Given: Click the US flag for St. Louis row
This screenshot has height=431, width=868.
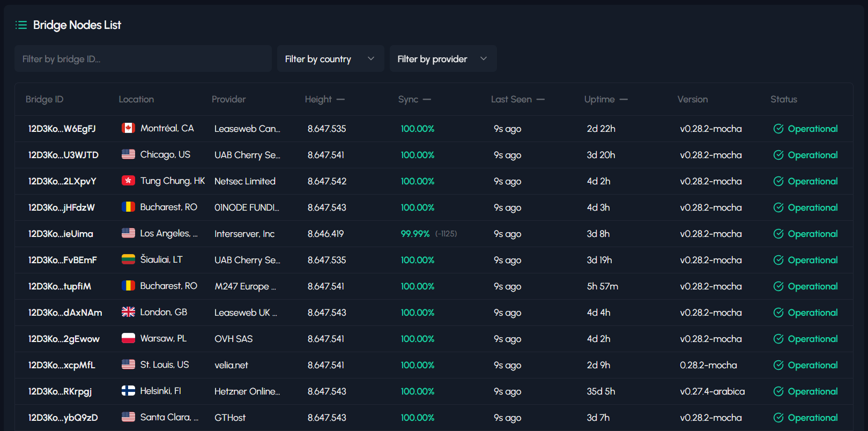Looking at the screenshot, I should (x=128, y=365).
